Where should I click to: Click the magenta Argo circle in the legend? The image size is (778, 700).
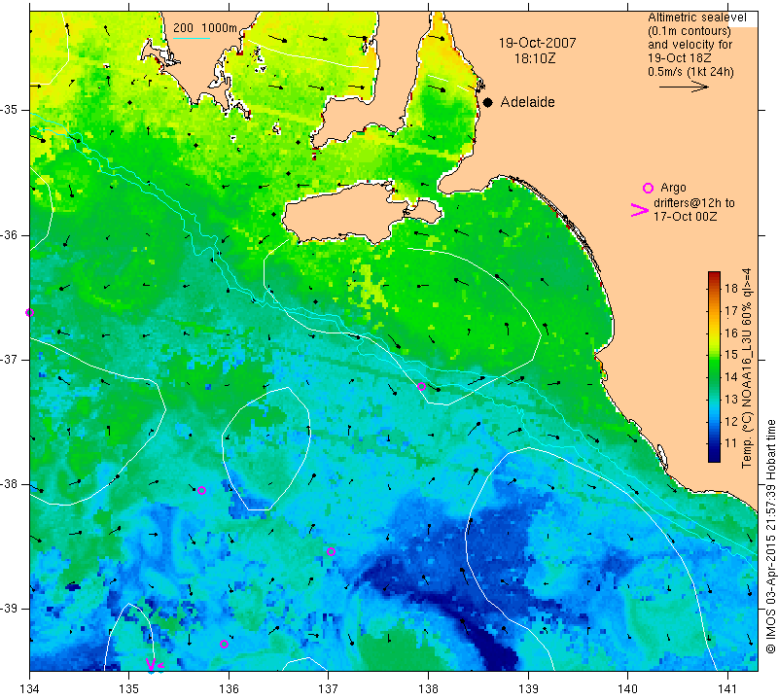(648, 188)
